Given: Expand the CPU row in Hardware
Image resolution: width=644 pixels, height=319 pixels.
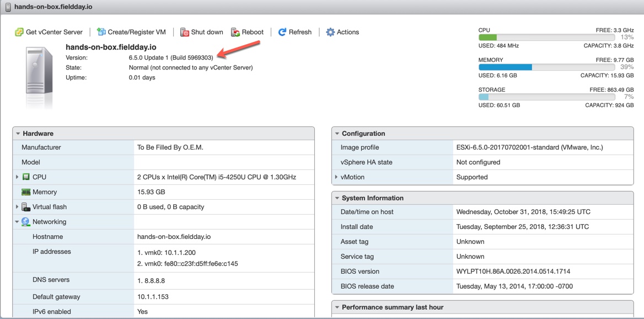Looking at the screenshot, I should pyautogui.click(x=17, y=177).
